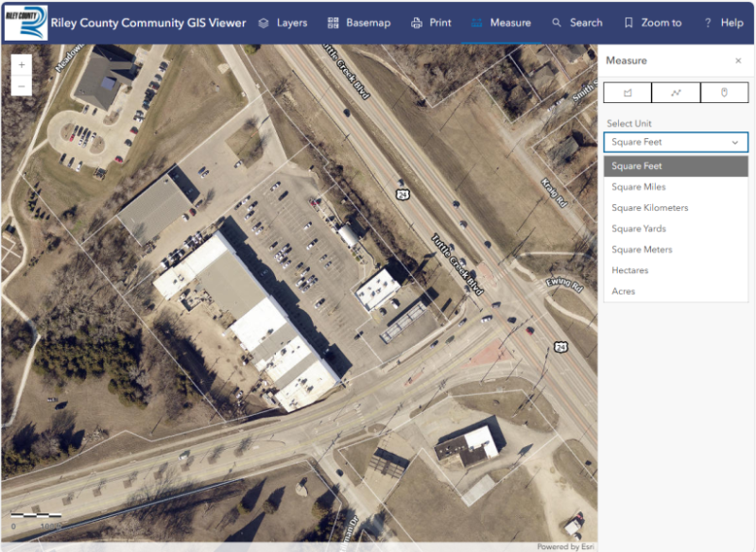Screen dimensions: 756x552
Task: Open the Search tool
Action: pyautogui.click(x=577, y=23)
